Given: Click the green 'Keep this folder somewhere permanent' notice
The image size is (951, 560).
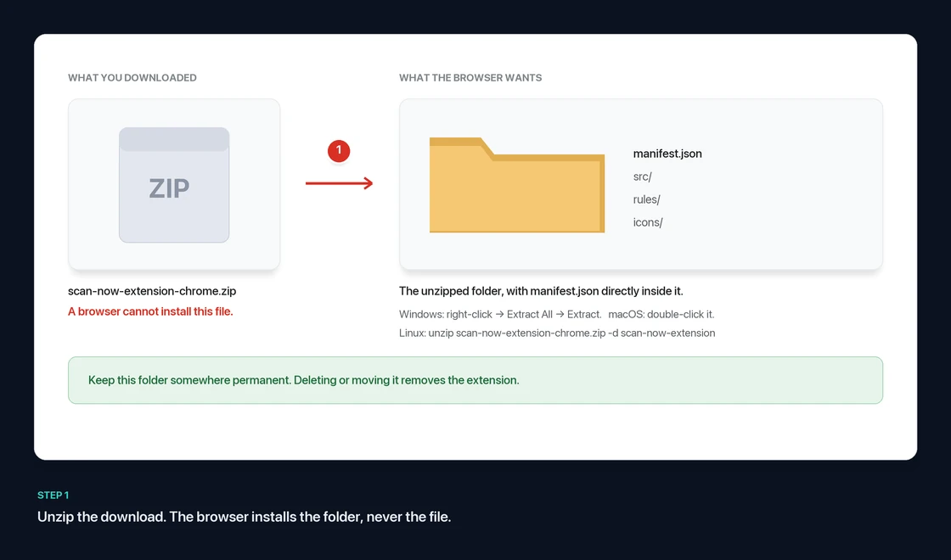Looking at the screenshot, I should (475, 380).
